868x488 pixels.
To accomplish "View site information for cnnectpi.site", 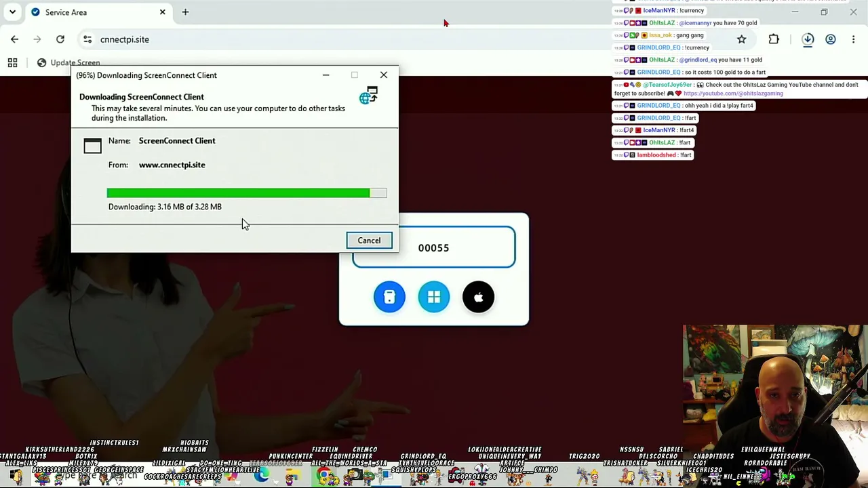I will coord(87,39).
